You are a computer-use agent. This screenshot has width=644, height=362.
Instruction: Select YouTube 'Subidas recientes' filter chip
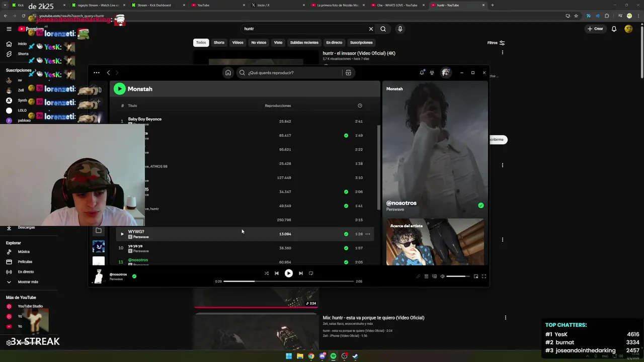click(x=304, y=43)
